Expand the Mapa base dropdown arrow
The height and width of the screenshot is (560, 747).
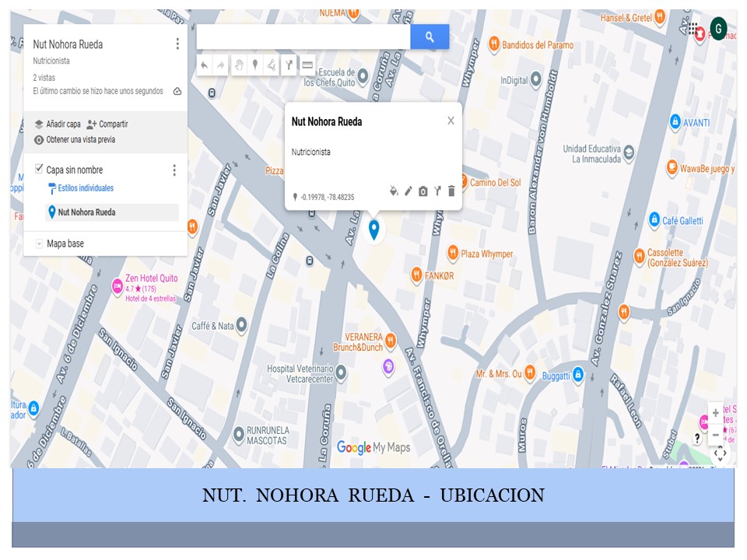click(39, 244)
